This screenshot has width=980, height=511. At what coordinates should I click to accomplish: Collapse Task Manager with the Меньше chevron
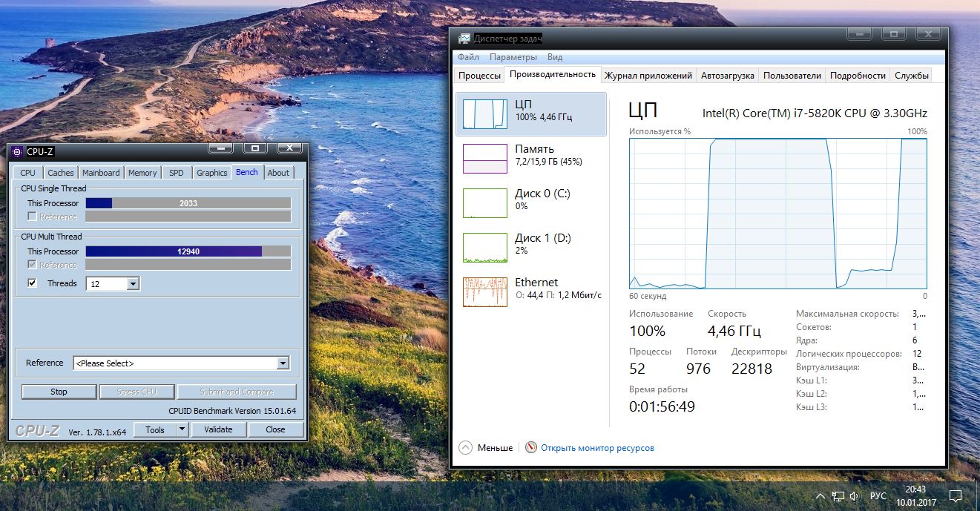tap(465, 448)
